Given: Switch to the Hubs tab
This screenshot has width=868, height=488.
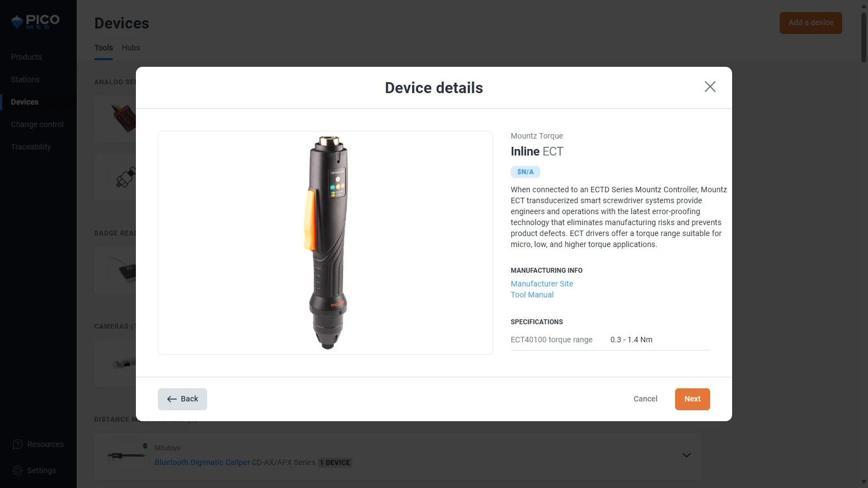Looking at the screenshot, I should tap(131, 48).
